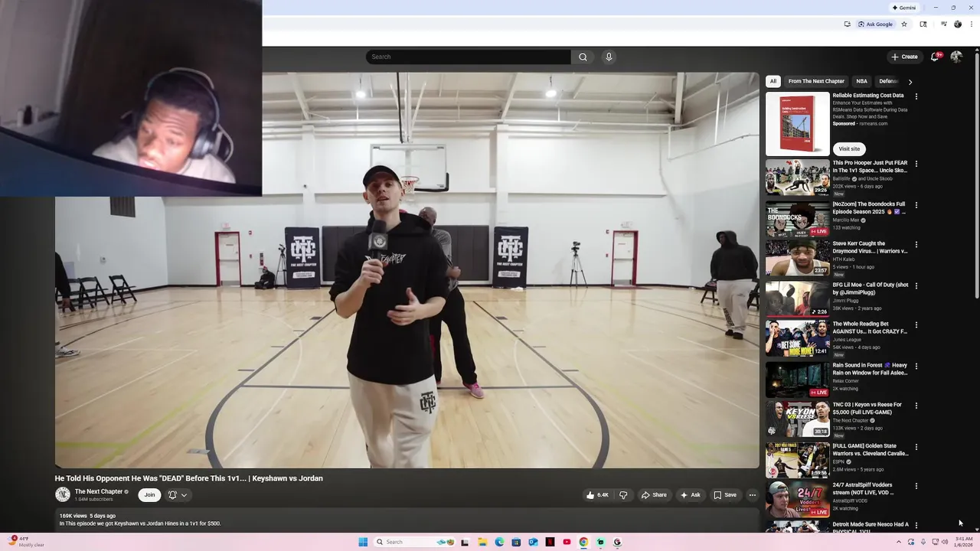The height and width of the screenshot is (551, 980).
Task: Open The Next Chapter channel avatar
Action: (x=63, y=494)
